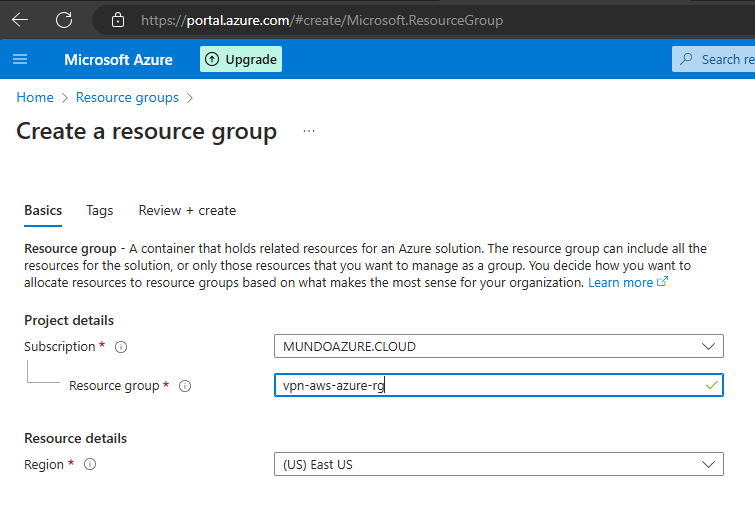Click the Resource group name field
Image resolution: width=755 pixels, height=511 pixels.
pyautogui.click(x=499, y=385)
